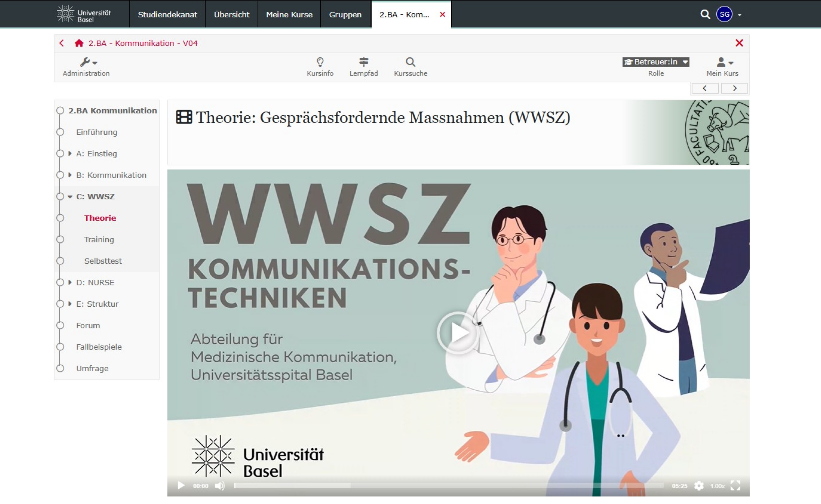Screen dimensions: 821x504
Task: Close the course with the red X
Action: click(x=739, y=43)
